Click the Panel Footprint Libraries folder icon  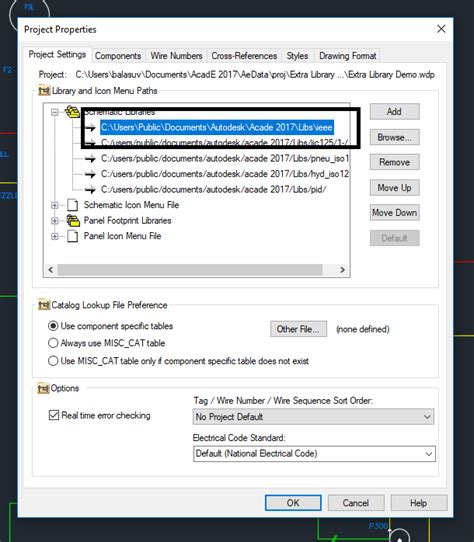[73, 221]
